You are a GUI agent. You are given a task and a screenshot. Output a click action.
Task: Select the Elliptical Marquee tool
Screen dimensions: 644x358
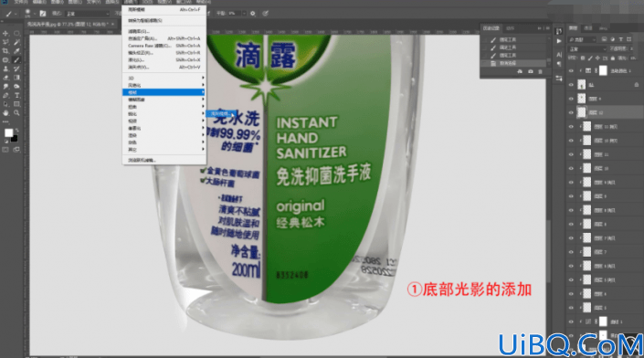tap(16, 33)
